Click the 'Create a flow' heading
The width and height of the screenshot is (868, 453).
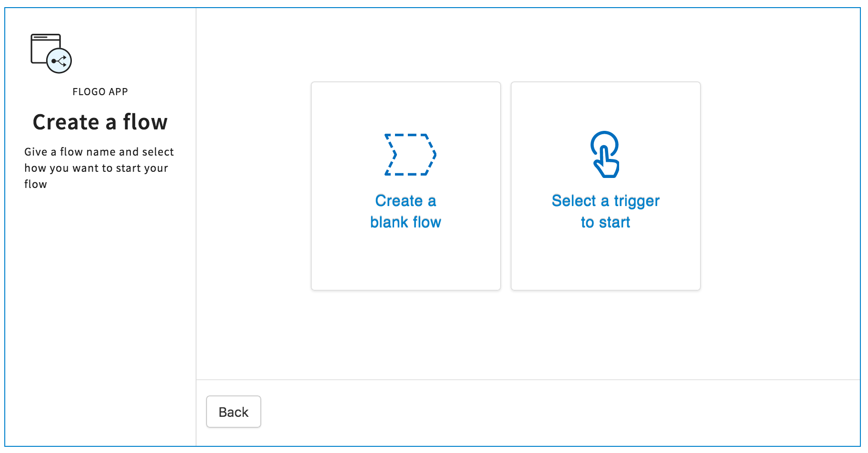(x=100, y=122)
